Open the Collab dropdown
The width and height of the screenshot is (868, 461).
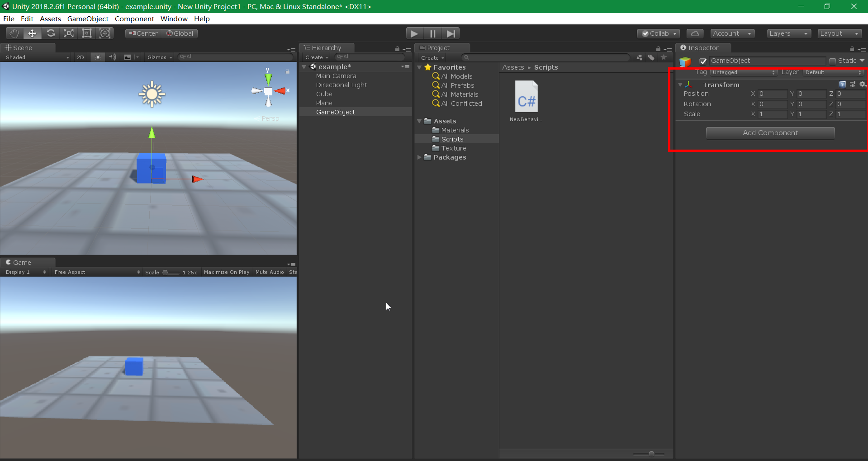pos(659,33)
